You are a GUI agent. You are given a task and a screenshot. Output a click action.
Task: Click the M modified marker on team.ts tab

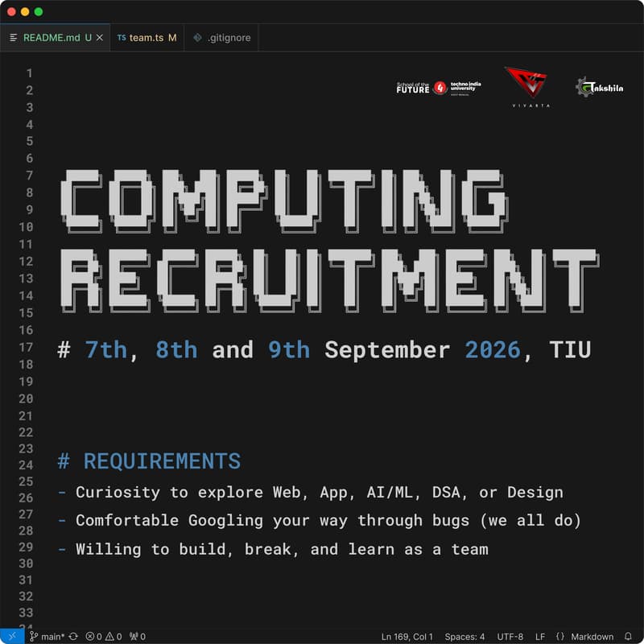[x=172, y=37]
